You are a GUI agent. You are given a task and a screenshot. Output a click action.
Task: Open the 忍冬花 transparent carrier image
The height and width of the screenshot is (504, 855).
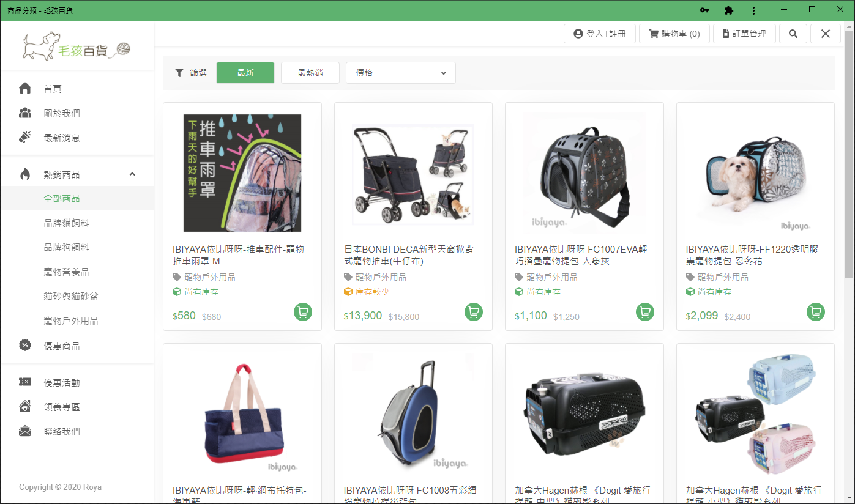point(755,173)
